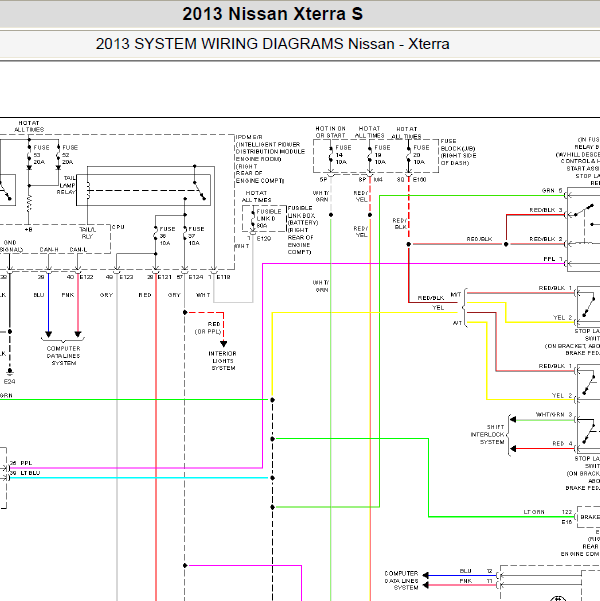
Task: Click the "GRN 5" terminal label
Action: click(552, 190)
